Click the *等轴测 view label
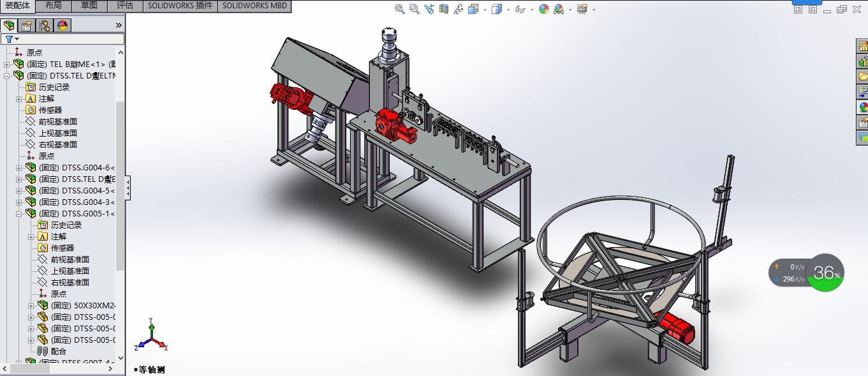The width and height of the screenshot is (868, 376). click(149, 370)
